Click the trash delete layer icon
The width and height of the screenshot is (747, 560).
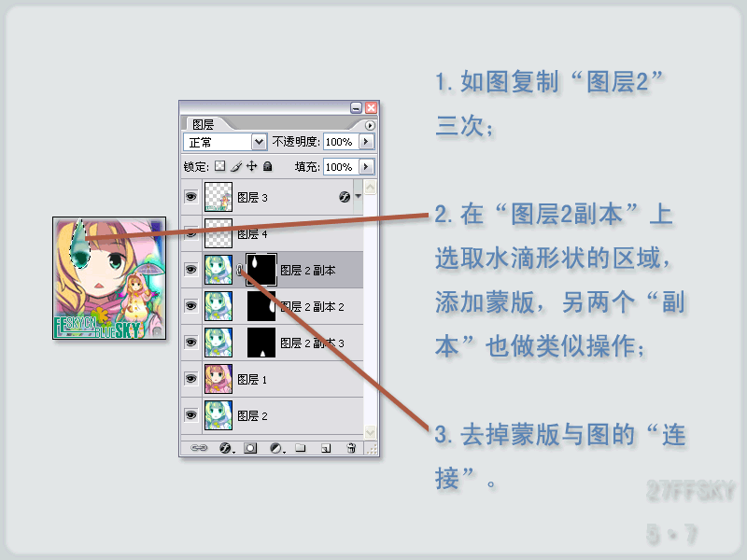click(x=351, y=448)
